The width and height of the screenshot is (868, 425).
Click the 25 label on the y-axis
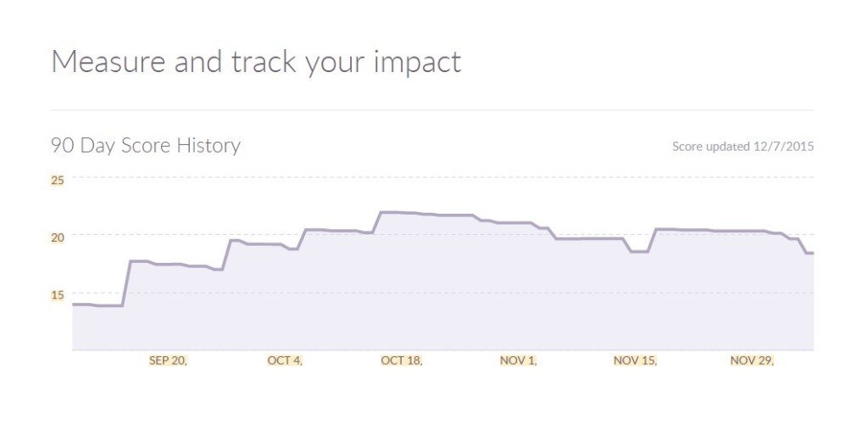(x=58, y=180)
